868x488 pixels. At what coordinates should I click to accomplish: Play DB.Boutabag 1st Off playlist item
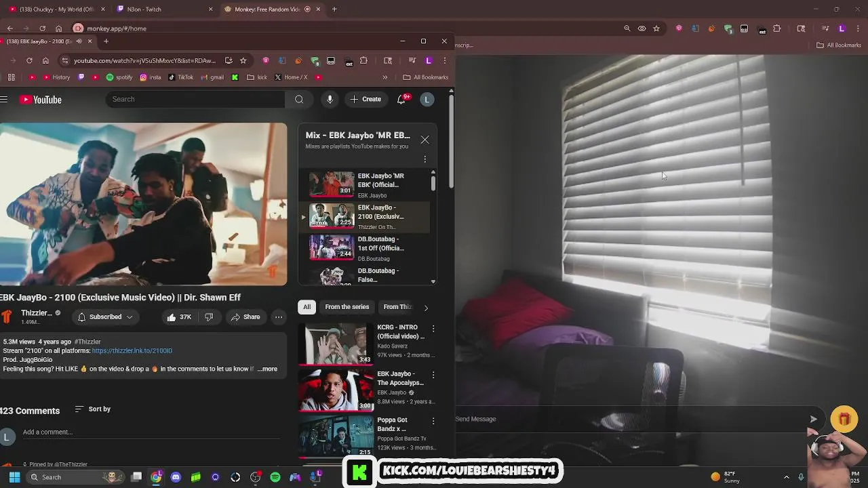[x=364, y=248]
